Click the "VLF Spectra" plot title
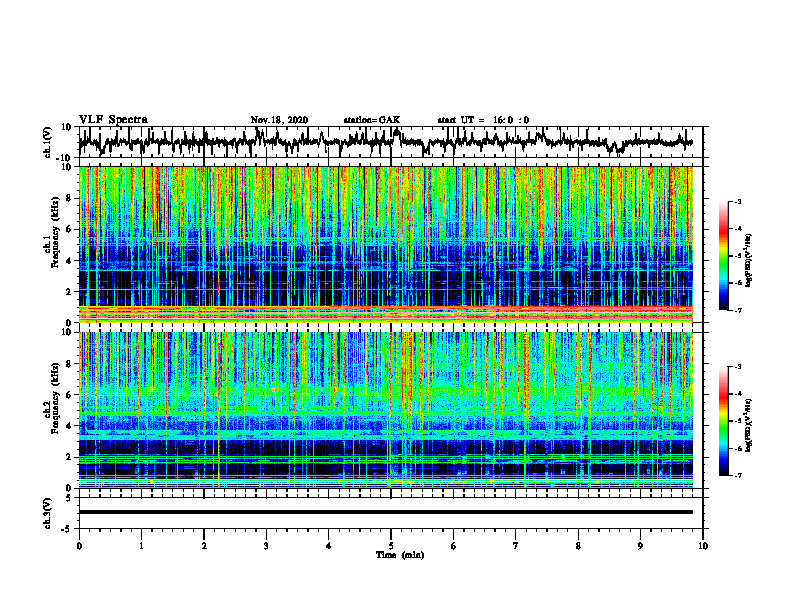The width and height of the screenshot is (792, 612). point(113,120)
